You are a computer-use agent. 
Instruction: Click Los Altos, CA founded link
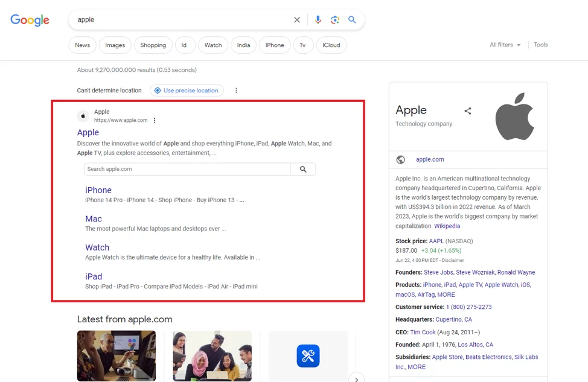point(476,345)
